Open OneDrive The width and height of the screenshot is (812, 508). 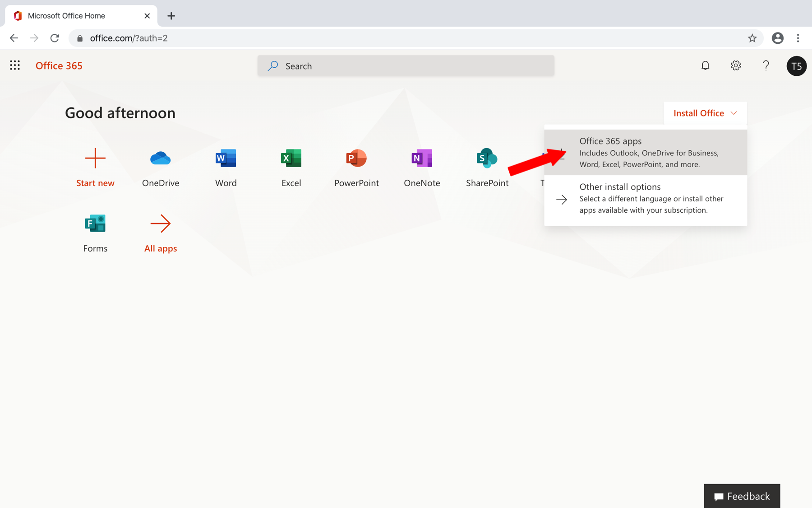[x=161, y=167]
